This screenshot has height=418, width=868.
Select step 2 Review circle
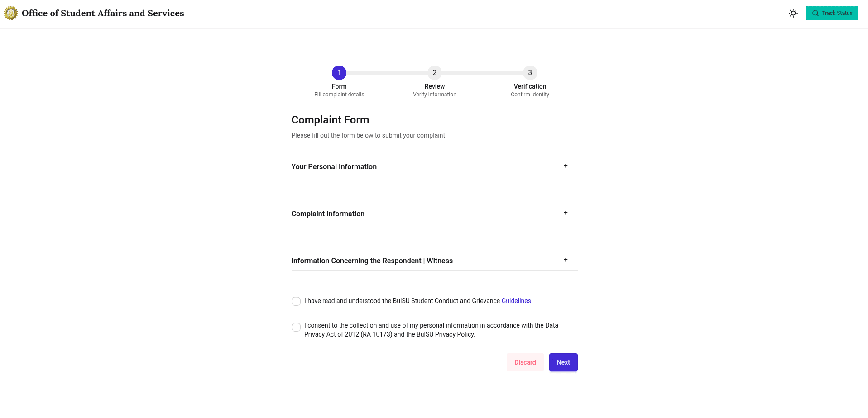click(x=435, y=73)
